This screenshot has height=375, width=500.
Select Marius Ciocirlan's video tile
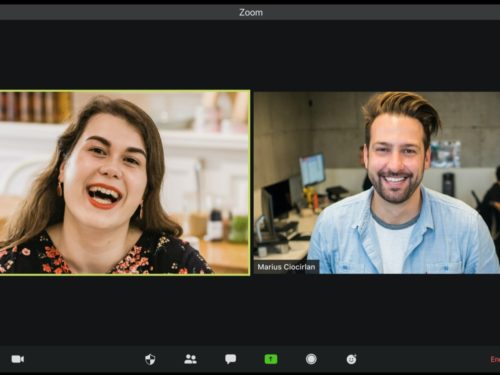pos(377,183)
